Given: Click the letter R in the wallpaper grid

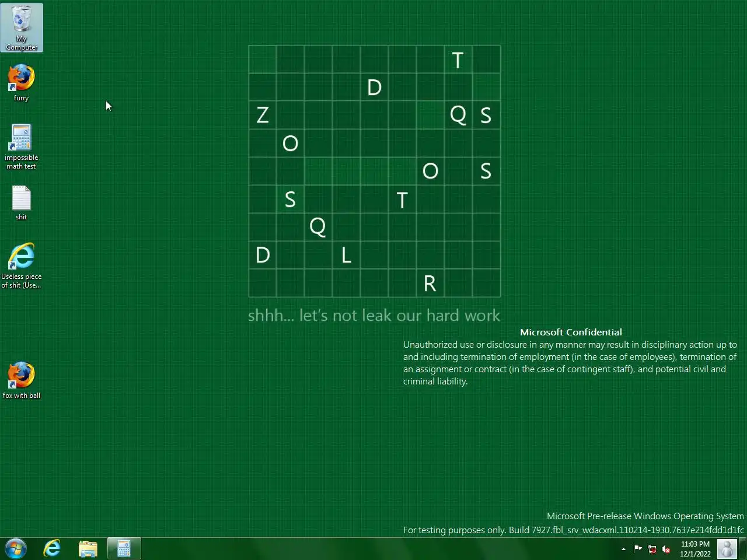Looking at the screenshot, I should (430, 283).
